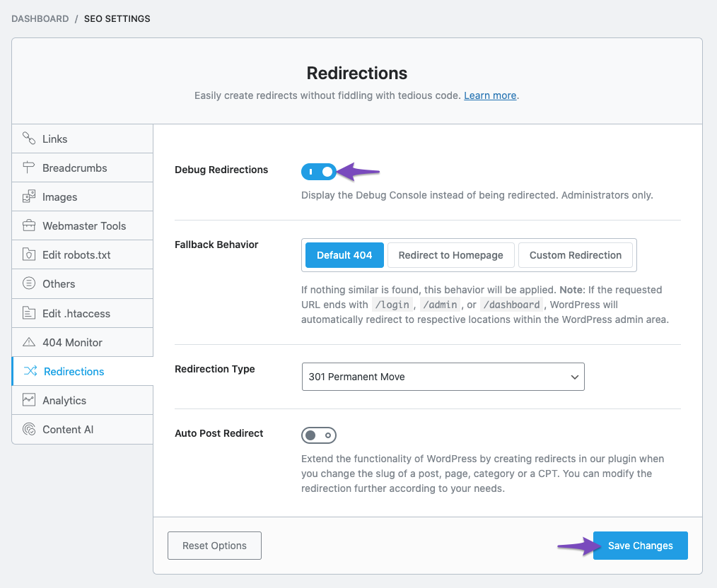Viewport: 717px width, 588px height.
Task: Click the Edit robots.txt file icon
Action: tap(29, 254)
